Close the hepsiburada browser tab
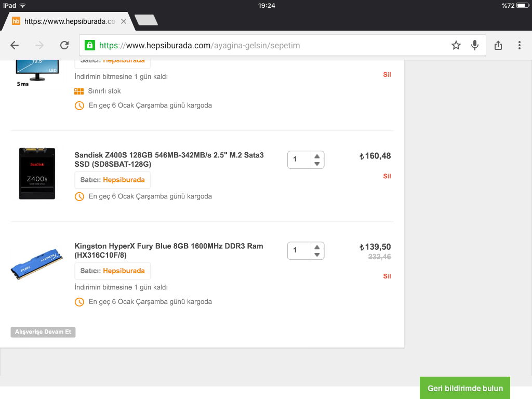 point(124,21)
